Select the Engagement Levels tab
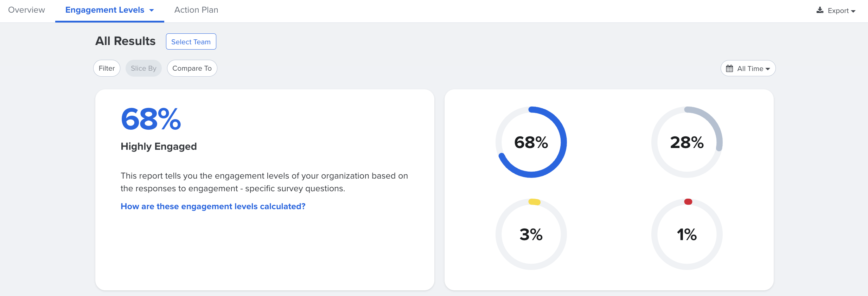The height and width of the screenshot is (296, 868). tap(105, 10)
